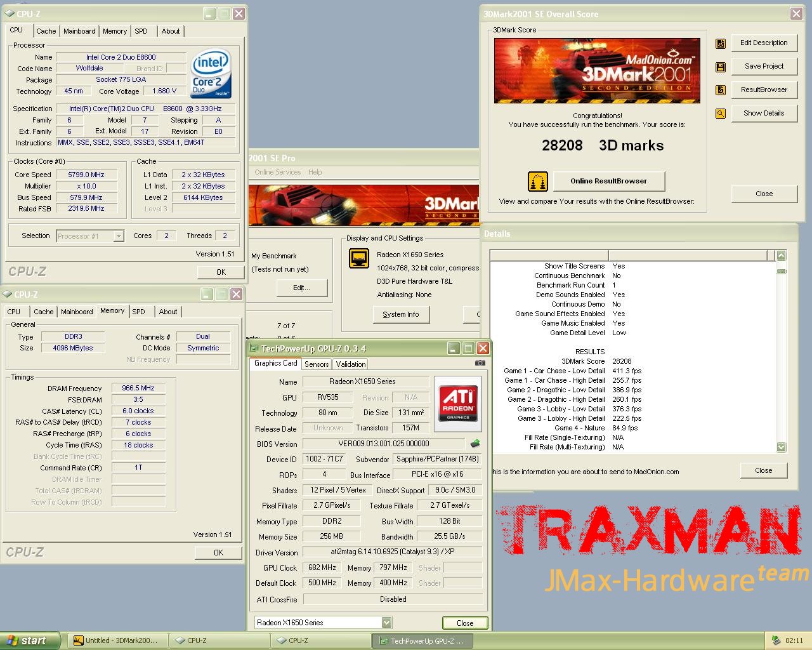Click the Core Voltage 1.680 V value
812x650 pixels.
[x=165, y=91]
